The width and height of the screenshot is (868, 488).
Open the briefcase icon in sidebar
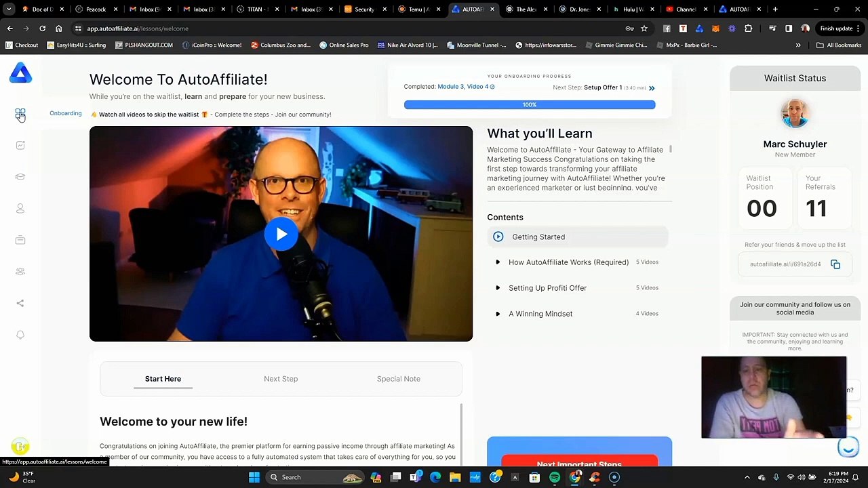click(x=20, y=240)
